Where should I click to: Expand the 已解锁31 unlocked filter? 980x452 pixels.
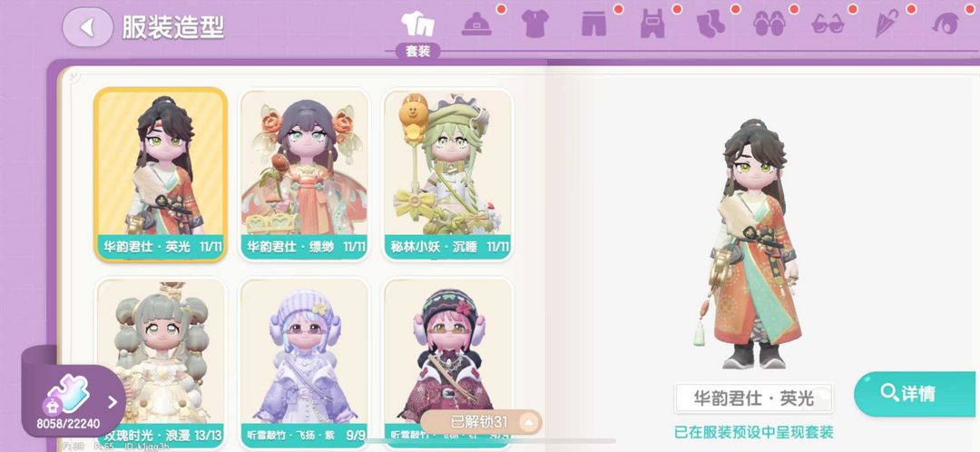tap(481, 423)
